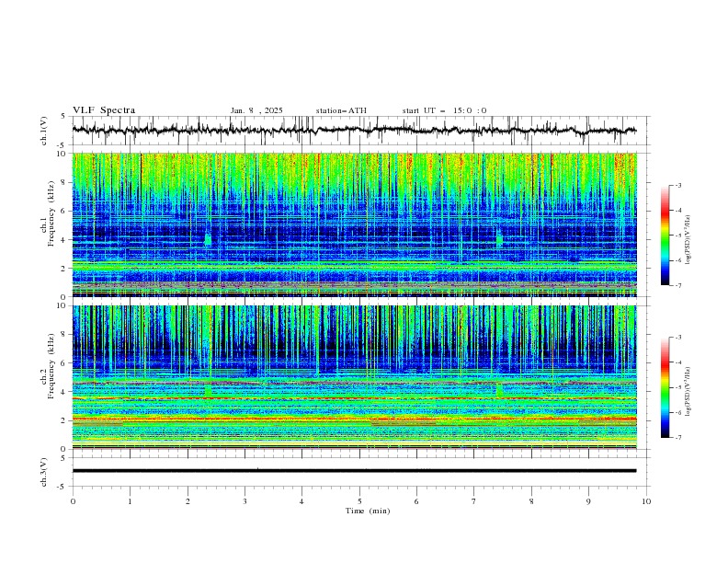Screen dimensions: 728x563
Task: Click the ch.1 voltage waveform trace
Action: tap(354, 131)
